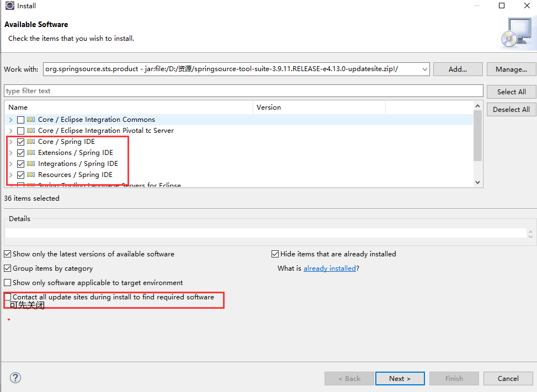Click Select All button
Image resolution: width=537 pixels, height=392 pixels.
point(511,92)
